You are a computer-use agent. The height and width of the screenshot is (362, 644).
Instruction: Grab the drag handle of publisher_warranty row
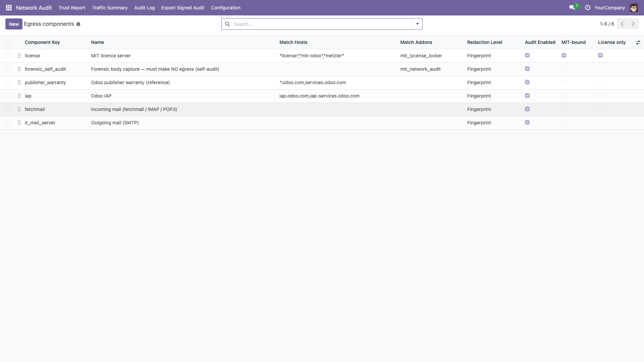point(19,82)
